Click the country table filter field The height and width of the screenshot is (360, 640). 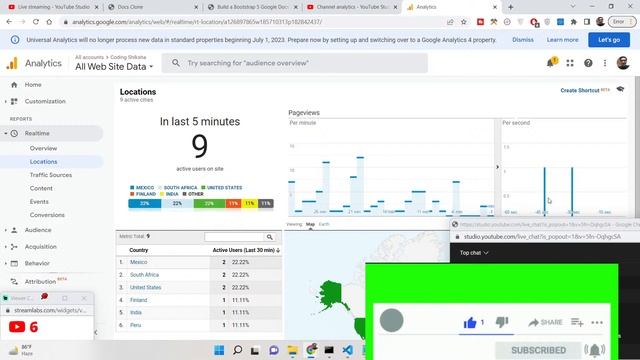click(x=234, y=237)
